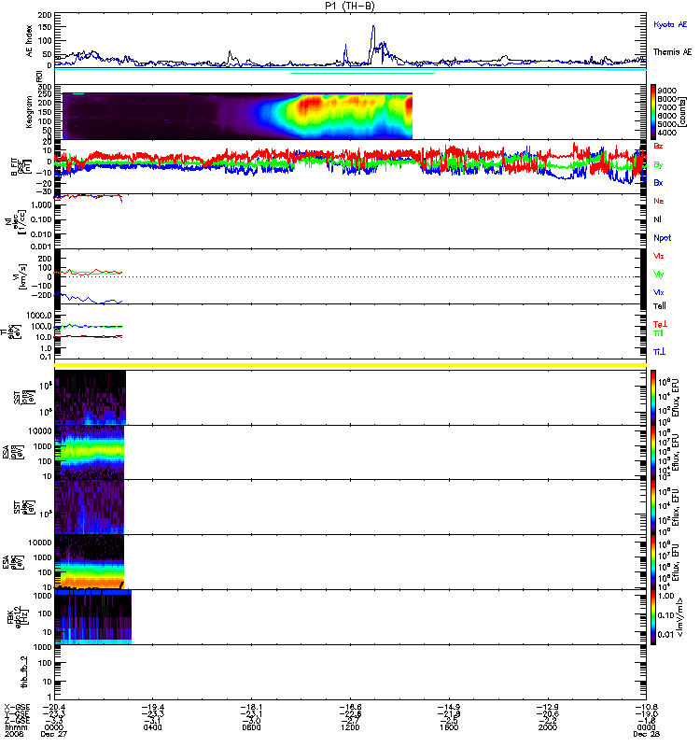Click the thb_fb_2 axis label
Viewport: 700px width, 747px height.
24,672
